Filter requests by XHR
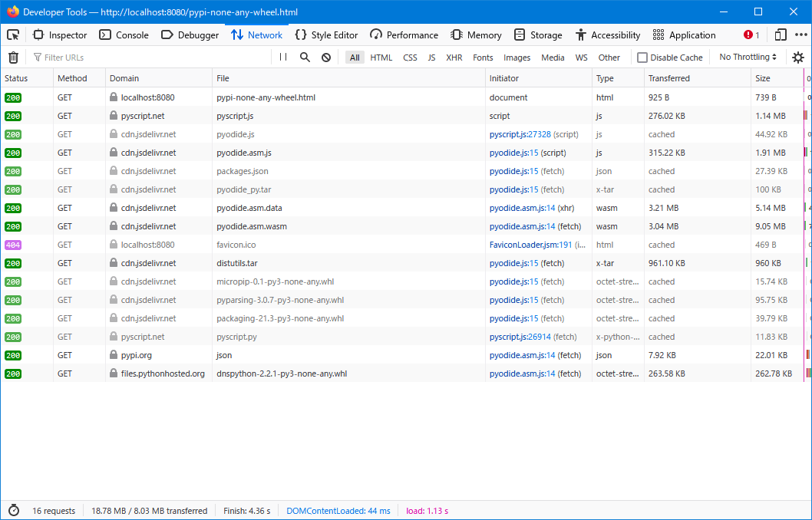Viewport: 812px width, 520px height. point(454,58)
